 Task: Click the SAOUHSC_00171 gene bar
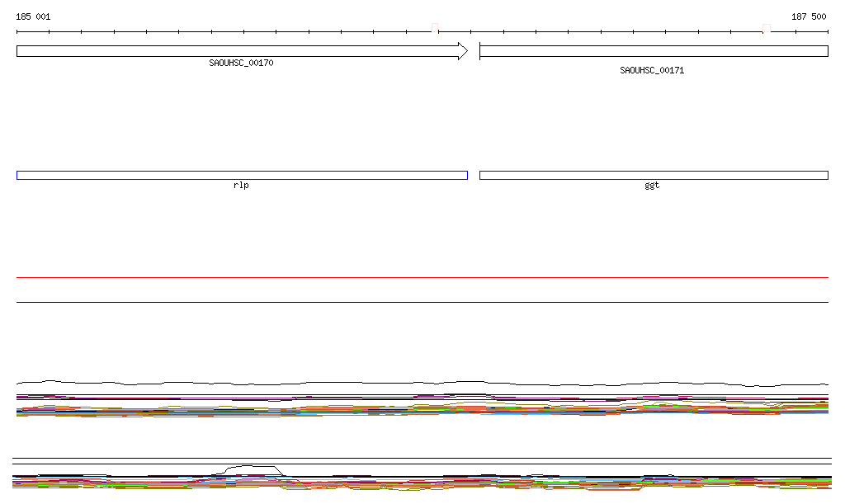654,51
